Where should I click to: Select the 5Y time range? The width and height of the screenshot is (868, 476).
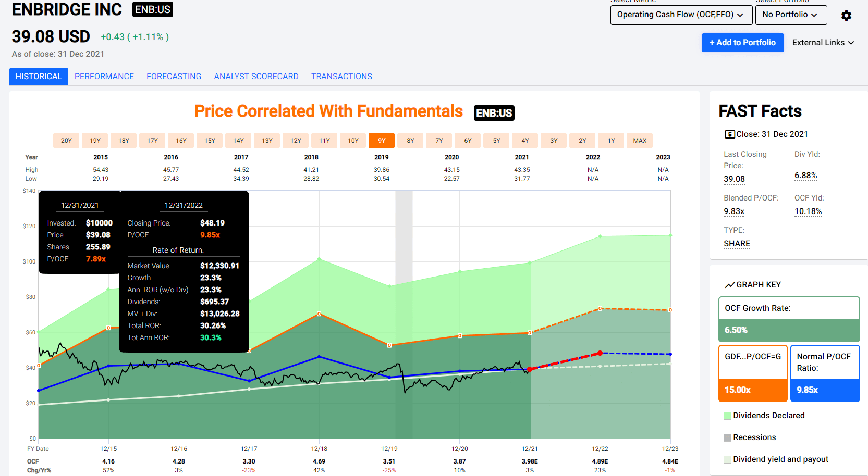click(x=496, y=141)
